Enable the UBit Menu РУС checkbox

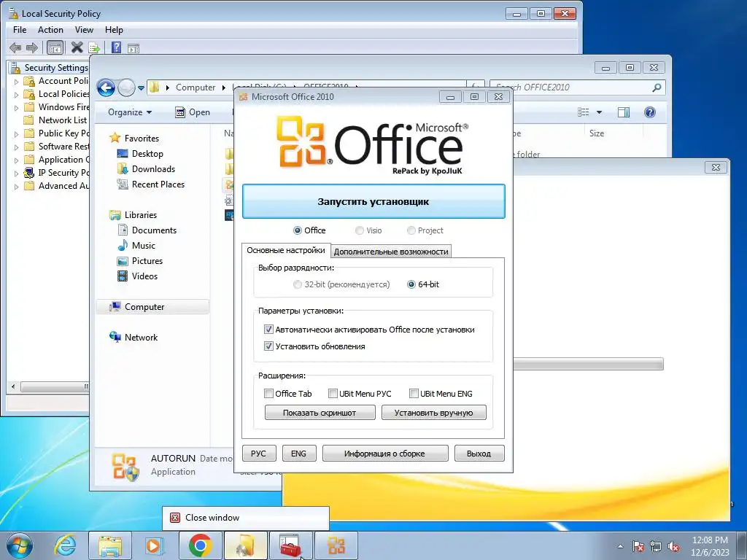(333, 393)
